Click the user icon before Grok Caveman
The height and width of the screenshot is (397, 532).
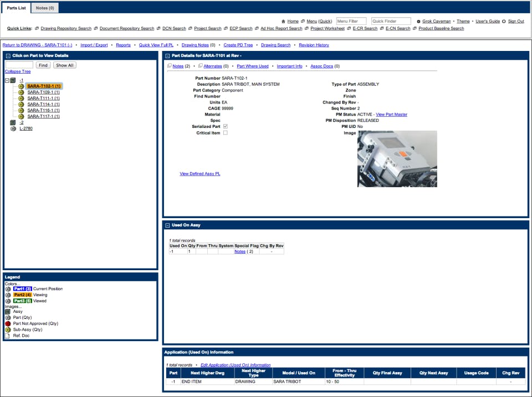coord(419,22)
